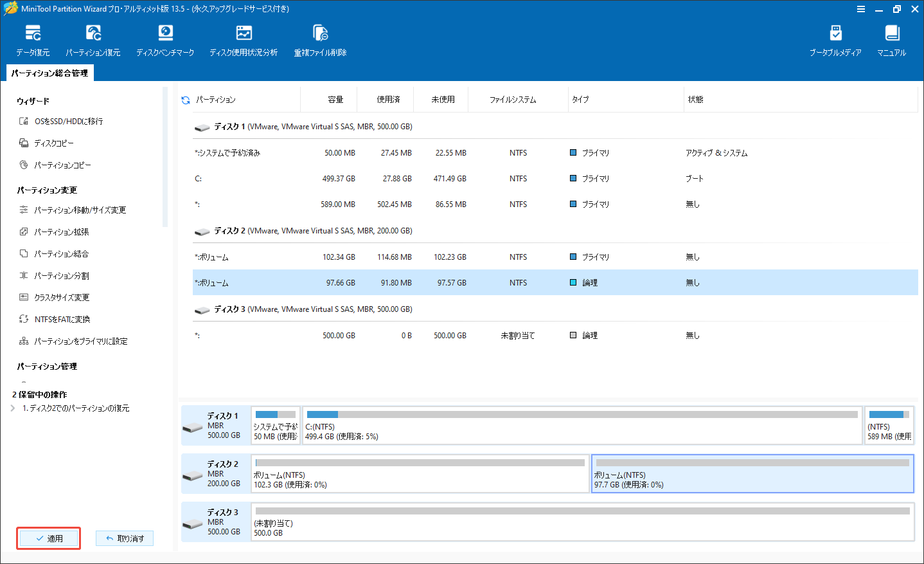924x564 pixels.
Task: Undo pending changes with 取り消す
Action: [x=124, y=538]
